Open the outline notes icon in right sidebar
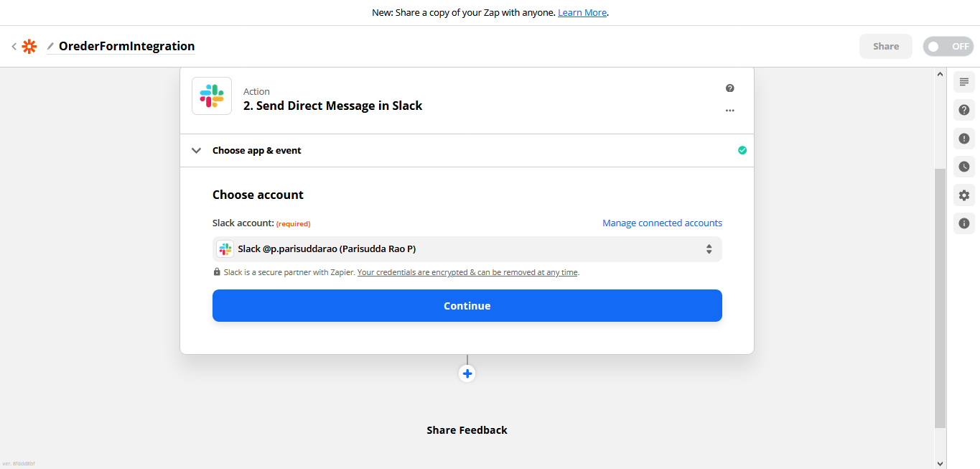Screen dimensions: 980x469 pos(963,82)
